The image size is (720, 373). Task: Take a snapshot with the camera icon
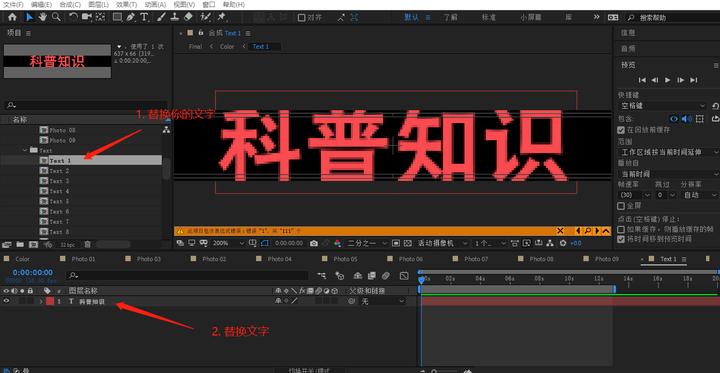click(x=314, y=243)
